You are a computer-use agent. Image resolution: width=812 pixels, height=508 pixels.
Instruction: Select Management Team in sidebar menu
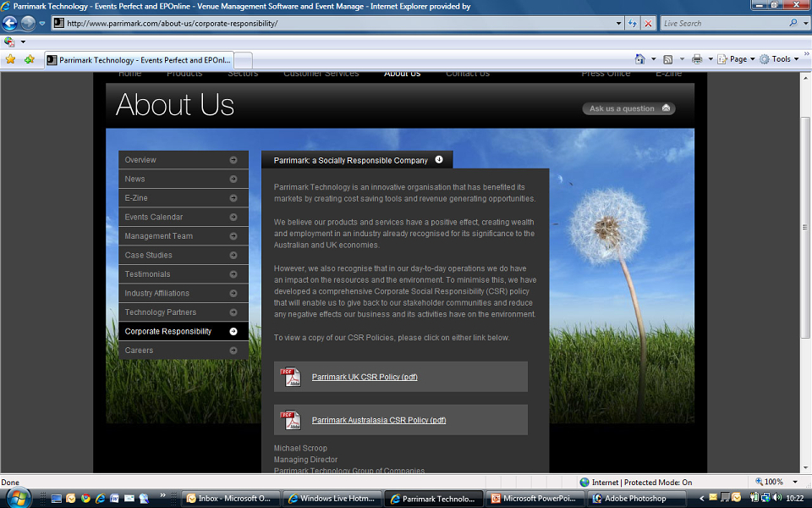(x=184, y=236)
